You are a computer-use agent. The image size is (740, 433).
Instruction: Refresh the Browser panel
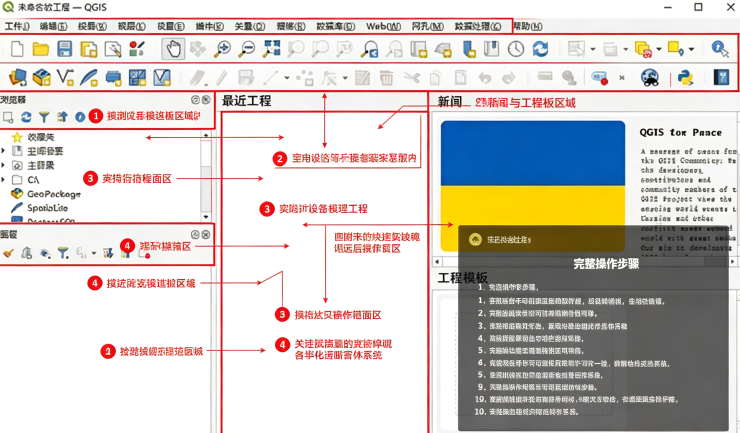[x=26, y=117]
